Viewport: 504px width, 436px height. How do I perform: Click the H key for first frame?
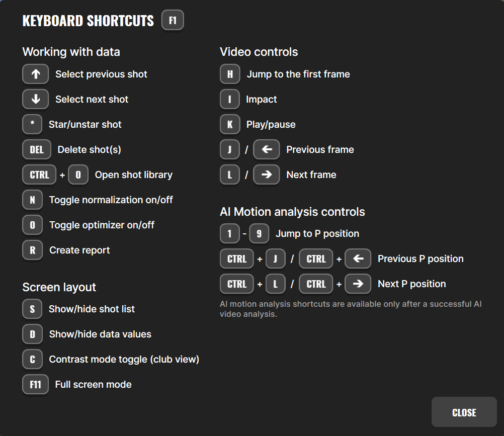[230, 74]
